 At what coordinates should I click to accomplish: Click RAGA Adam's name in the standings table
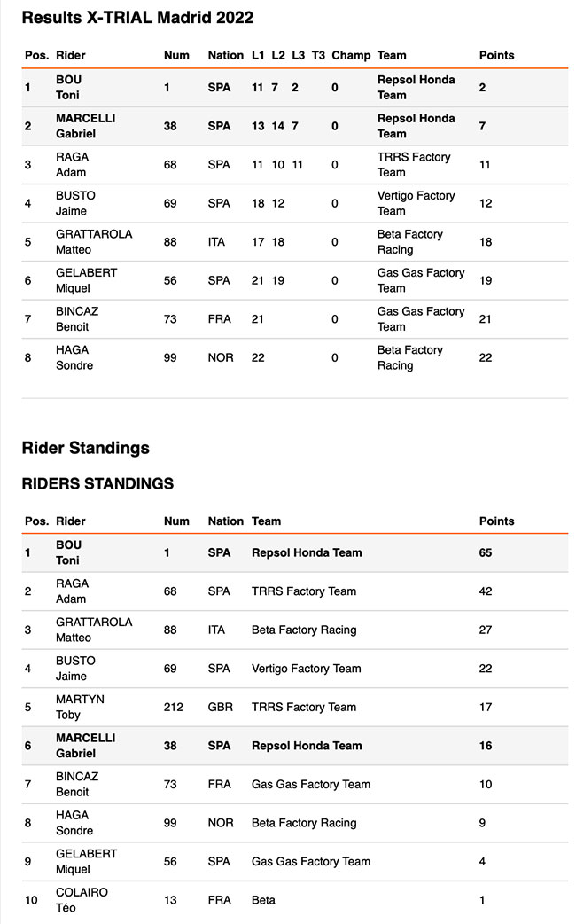72,591
